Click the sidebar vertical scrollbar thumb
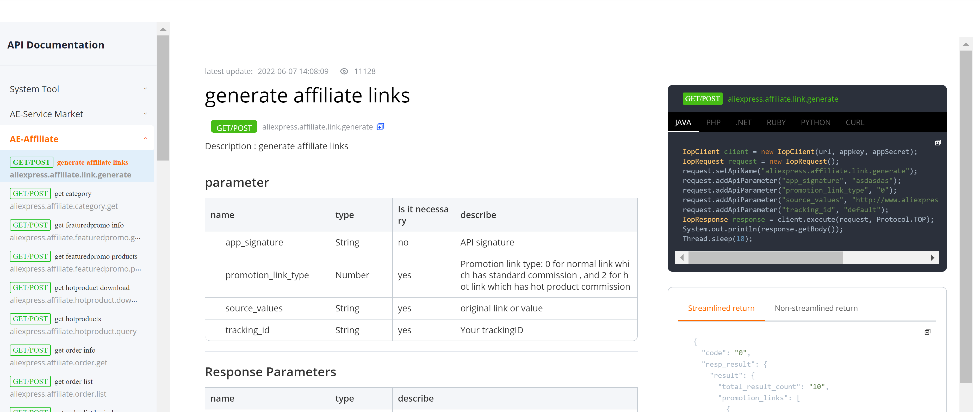This screenshot has width=980, height=412. click(163, 98)
